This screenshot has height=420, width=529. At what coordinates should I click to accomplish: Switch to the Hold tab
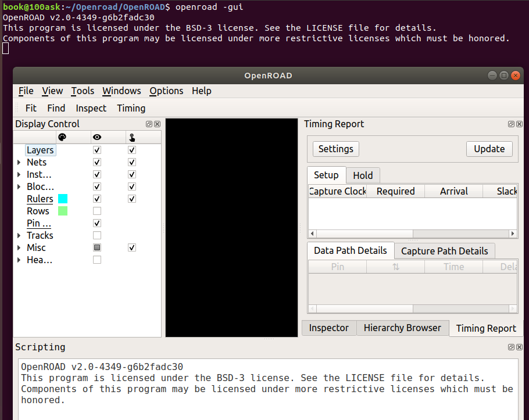click(x=363, y=175)
